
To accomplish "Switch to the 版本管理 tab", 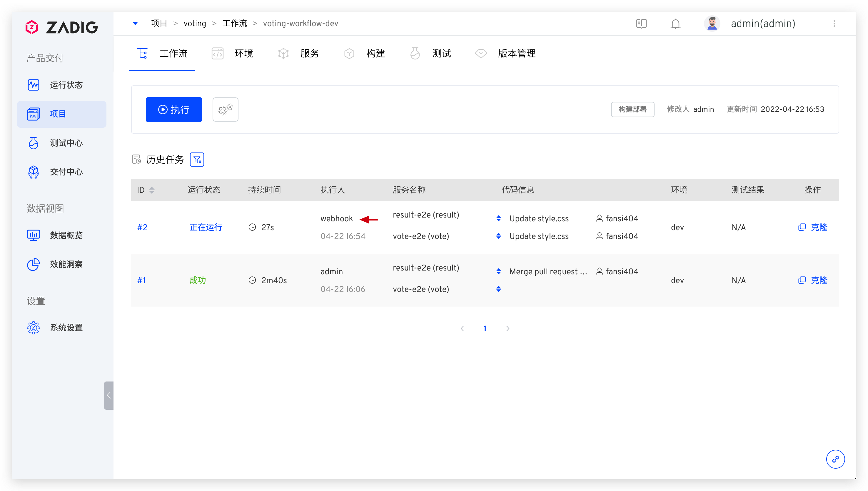I will click(x=516, y=53).
